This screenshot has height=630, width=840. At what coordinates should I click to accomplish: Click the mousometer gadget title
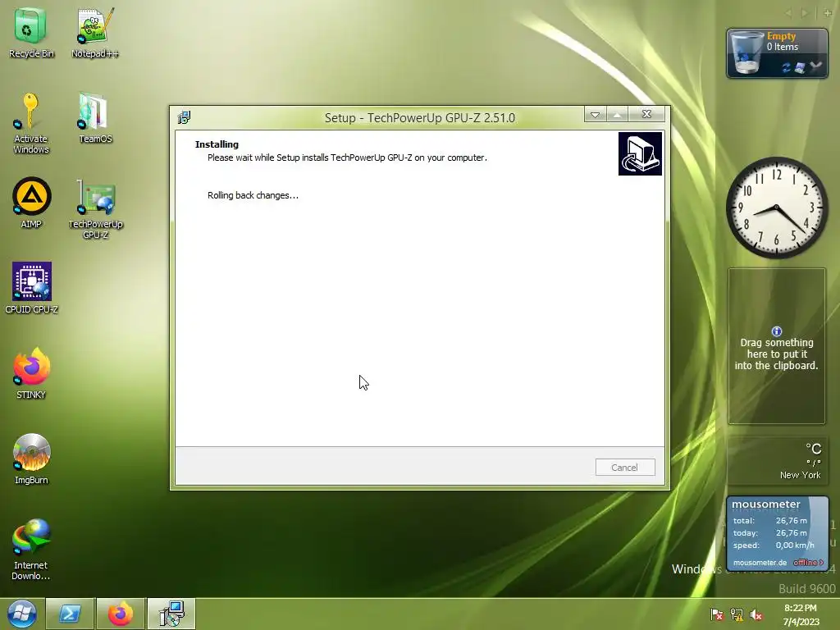pos(765,504)
